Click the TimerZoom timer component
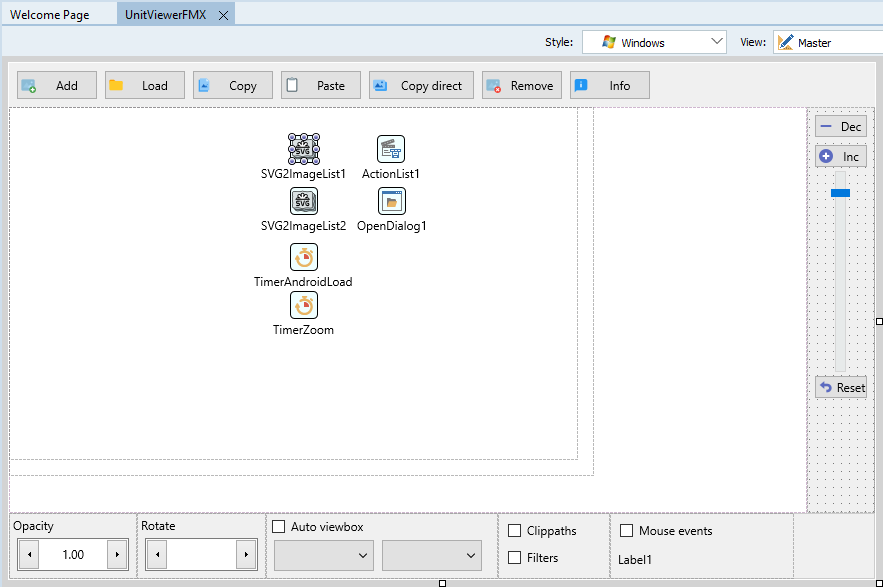Image resolution: width=883 pixels, height=587 pixels. pyautogui.click(x=303, y=305)
